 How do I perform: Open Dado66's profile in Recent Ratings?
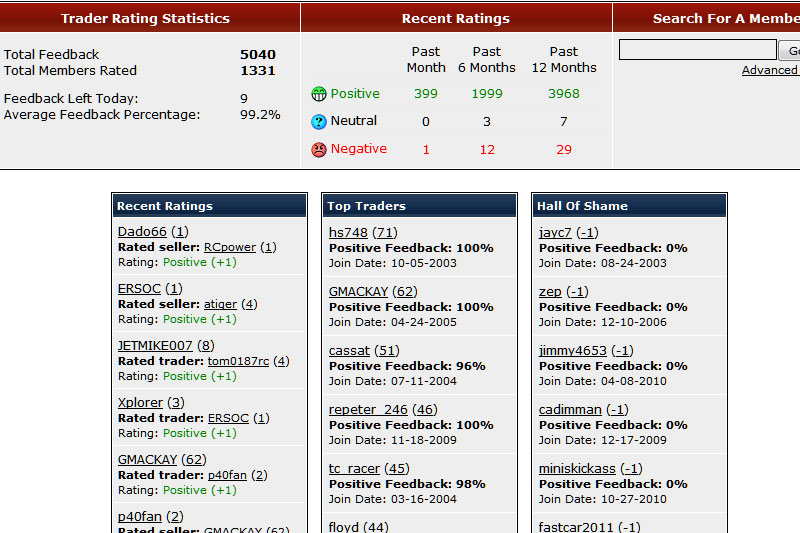tap(142, 232)
